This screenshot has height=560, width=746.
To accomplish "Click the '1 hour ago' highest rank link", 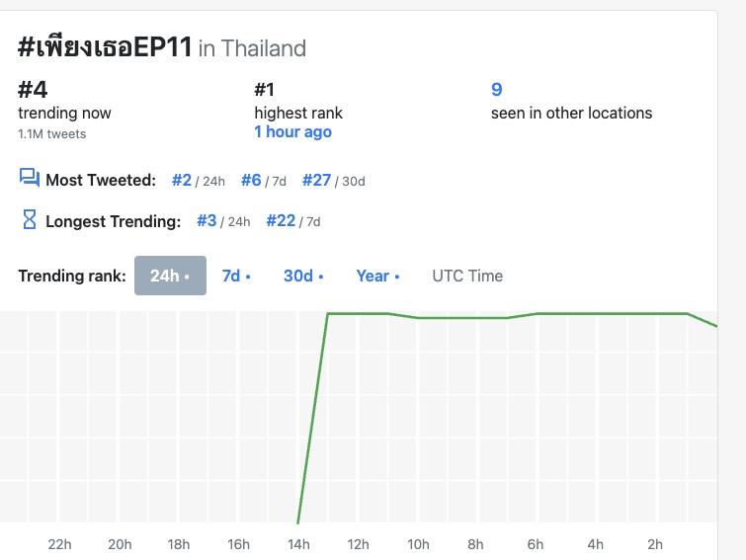I will pyautogui.click(x=292, y=132).
